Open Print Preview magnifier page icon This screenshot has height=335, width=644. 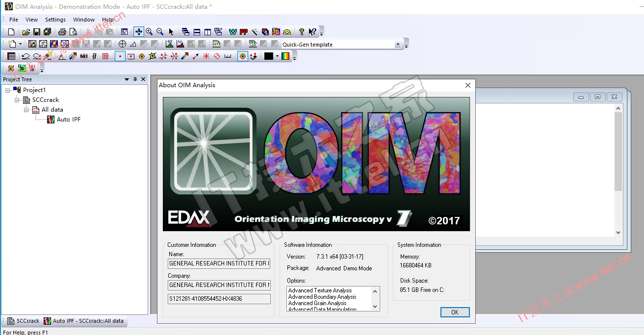73,32
